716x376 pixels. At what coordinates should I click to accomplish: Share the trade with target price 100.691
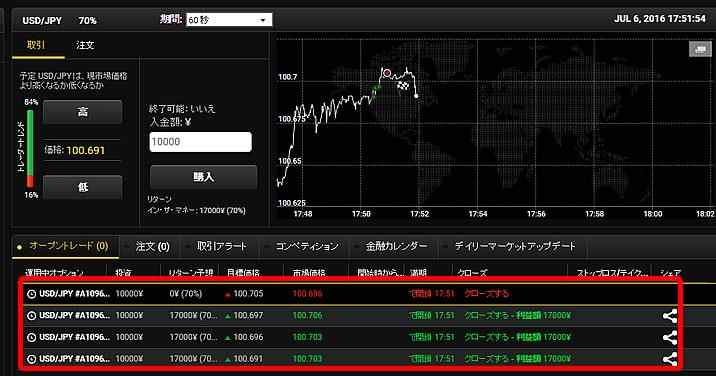(x=669, y=359)
